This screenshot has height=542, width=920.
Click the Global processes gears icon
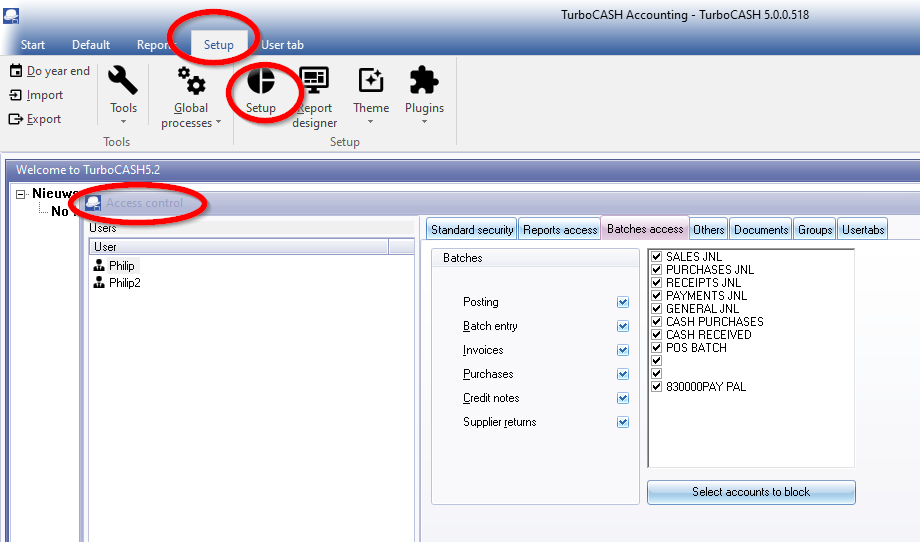pyautogui.click(x=191, y=82)
